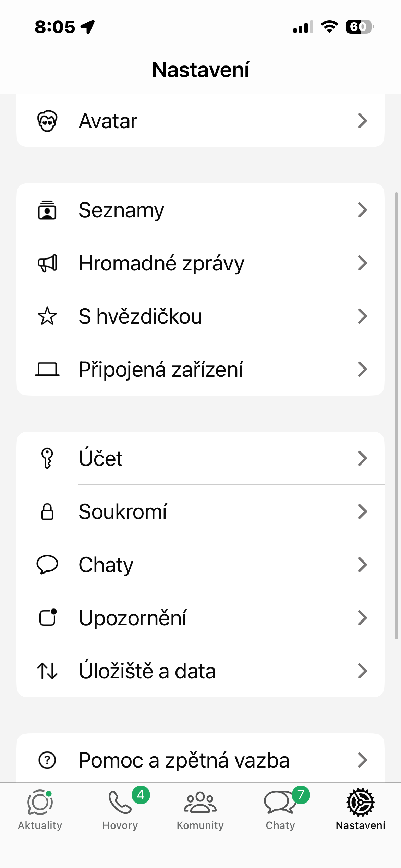Screen dimensions: 401x868
Task: Expand the Upozornění row chevron
Action: coord(362,618)
